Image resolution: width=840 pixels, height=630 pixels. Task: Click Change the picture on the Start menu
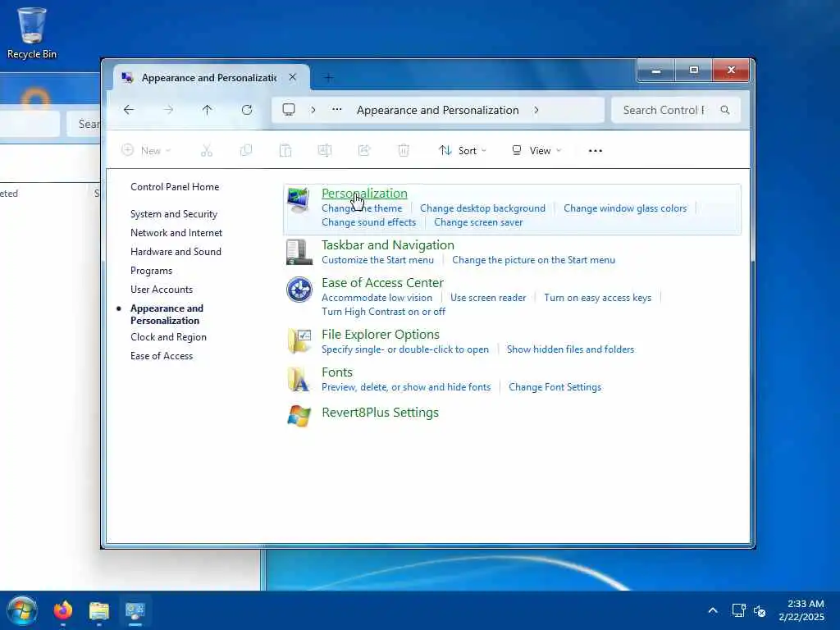pos(533,260)
